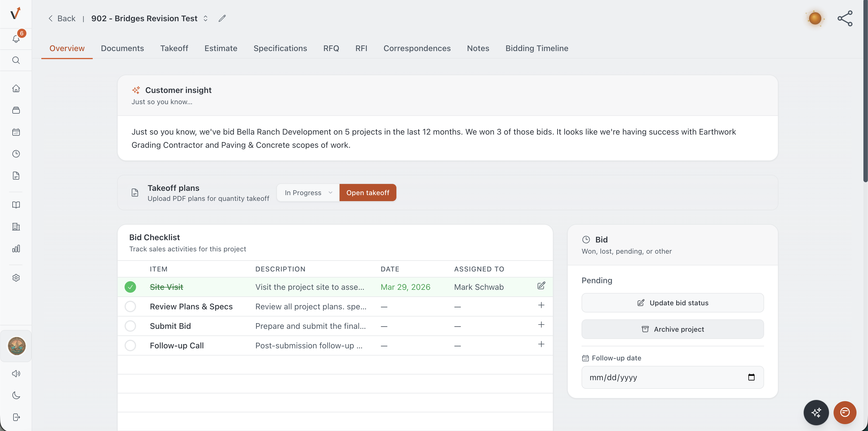Switch to the Bidding Timeline tab
The image size is (868, 431).
pos(537,48)
